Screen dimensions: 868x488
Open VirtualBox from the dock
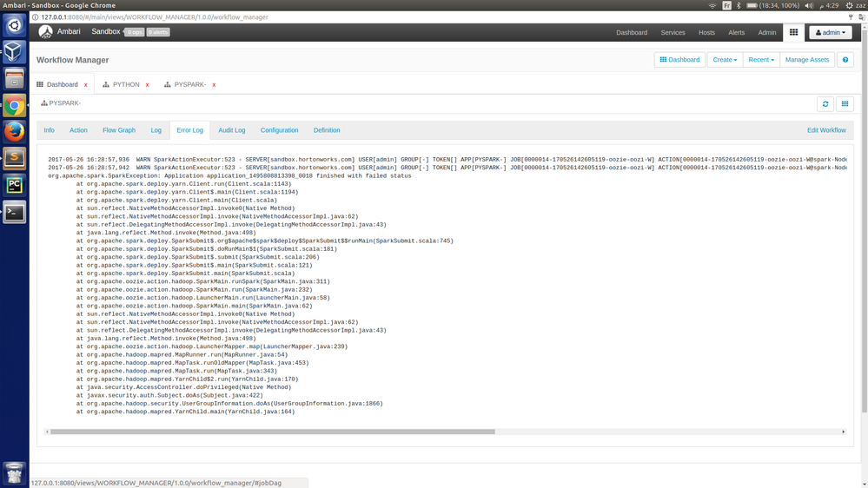[x=15, y=52]
